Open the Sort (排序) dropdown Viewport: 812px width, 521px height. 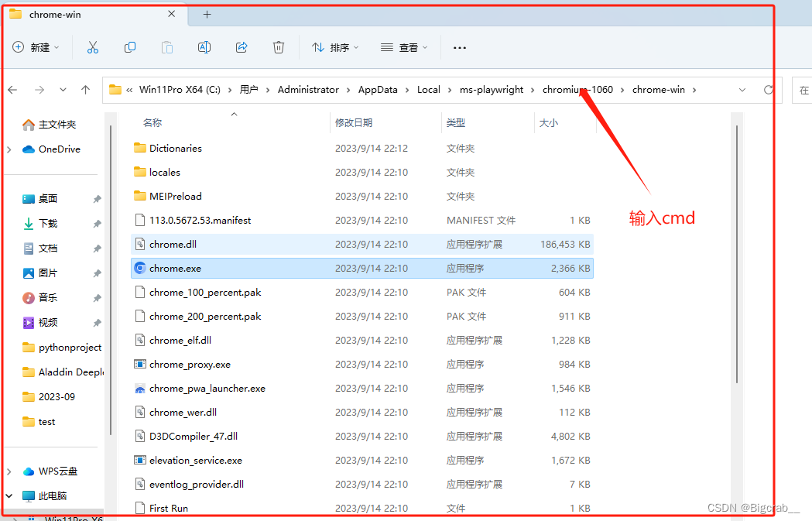click(x=335, y=48)
